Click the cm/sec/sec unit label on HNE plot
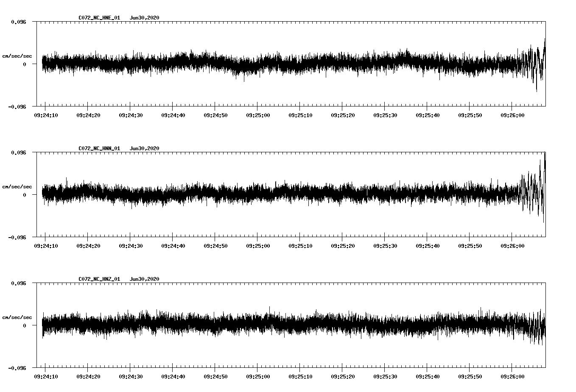 17,56
